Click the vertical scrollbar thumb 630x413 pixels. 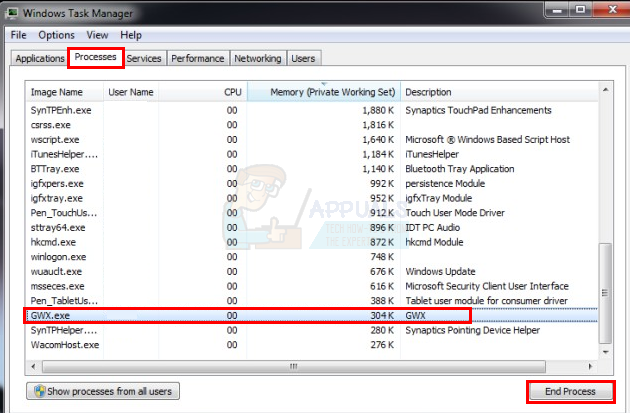605,293
